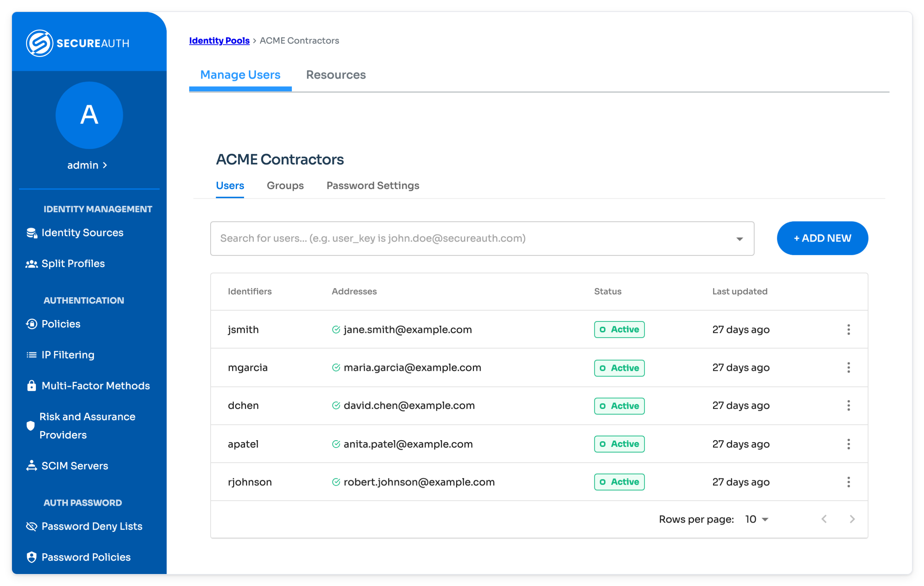Viewport: 924px width, 586px height.
Task: Open the three-dot menu for jsmith
Action: 848,329
